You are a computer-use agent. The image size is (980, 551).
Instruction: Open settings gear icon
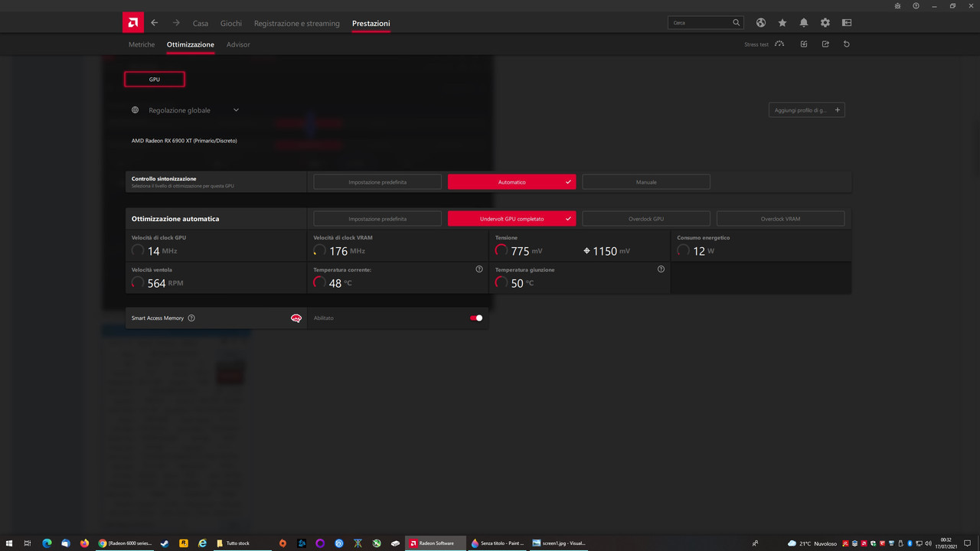[x=825, y=23]
